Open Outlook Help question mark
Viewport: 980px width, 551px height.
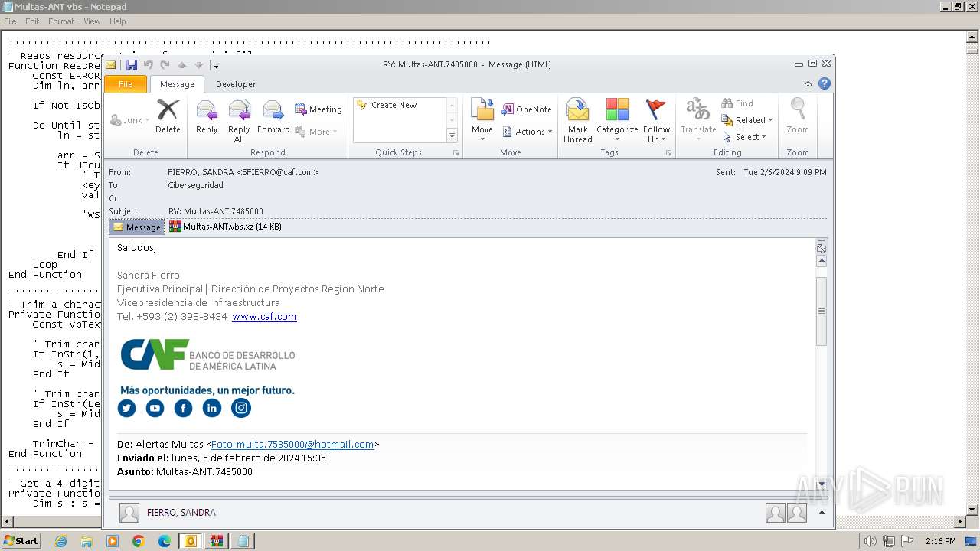pyautogui.click(x=825, y=83)
